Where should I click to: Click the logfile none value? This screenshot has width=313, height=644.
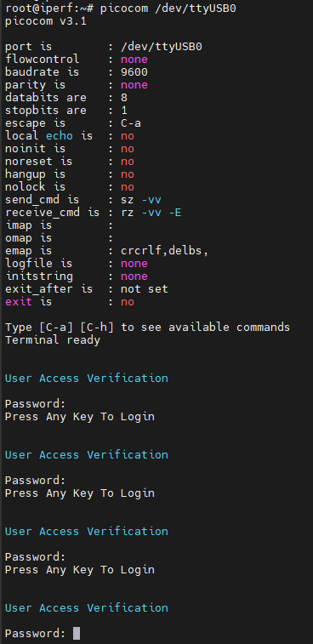pyautogui.click(x=134, y=263)
